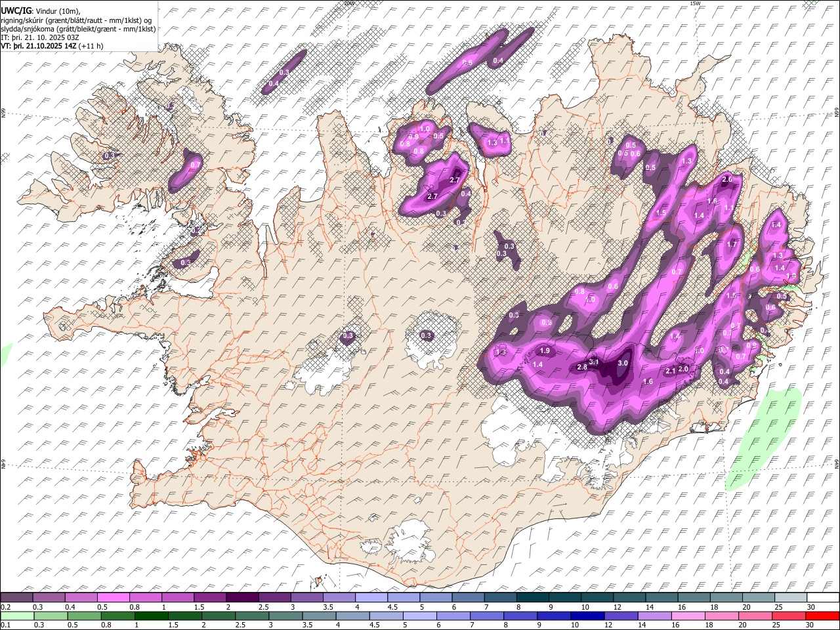Screen dimensions: 840x630
Task: Click the '2.1' precipitation value on the map
Action: (x=671, y=371)
